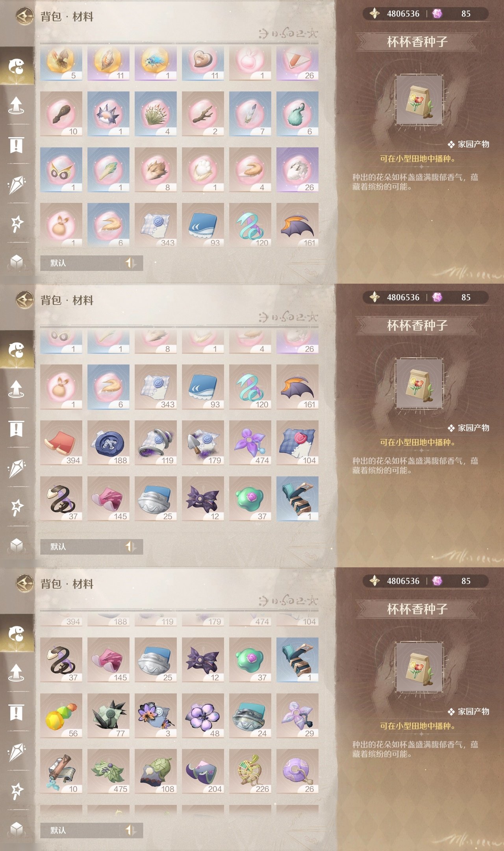Screen dimensions: 504x851
Task: Choose the purple five-petal flower with count 48
Action: [x=203, y=716]
